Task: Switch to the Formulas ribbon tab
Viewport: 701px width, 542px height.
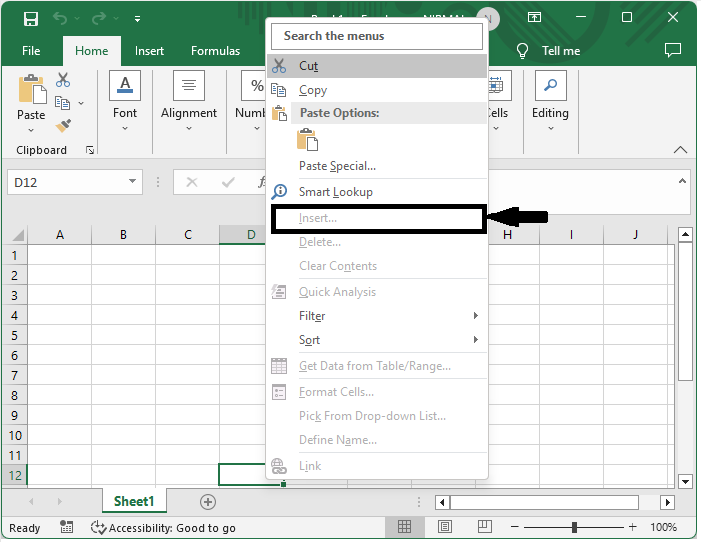Action: [215, 51]
